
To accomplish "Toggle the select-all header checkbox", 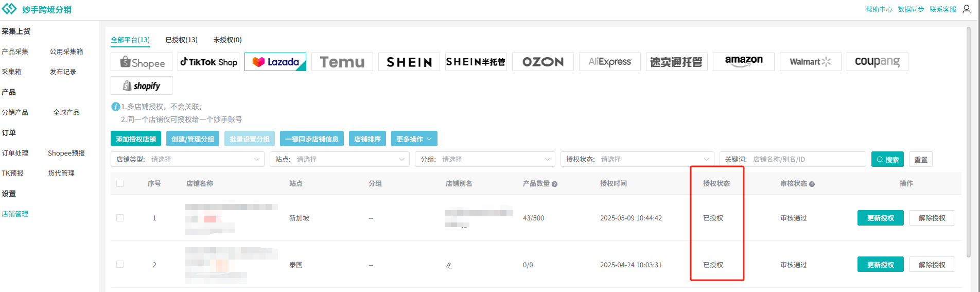I will 120,183.
